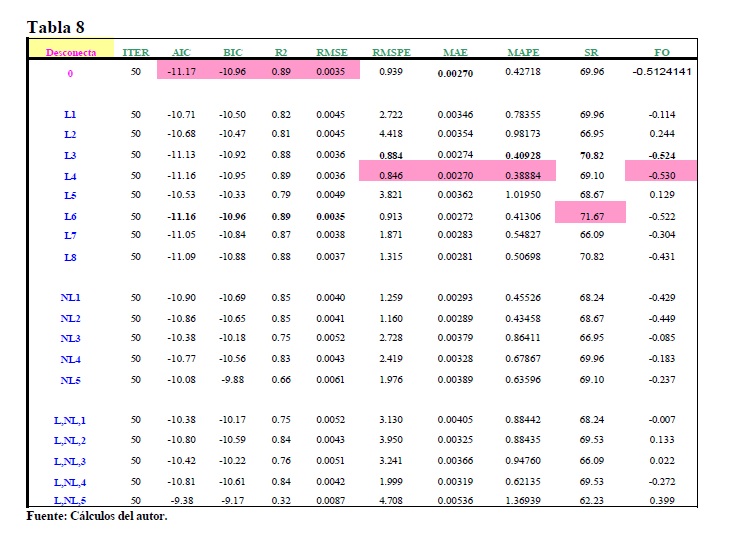Select the SR column header
The width and height of the screenshot is (730, 534).
591,52
